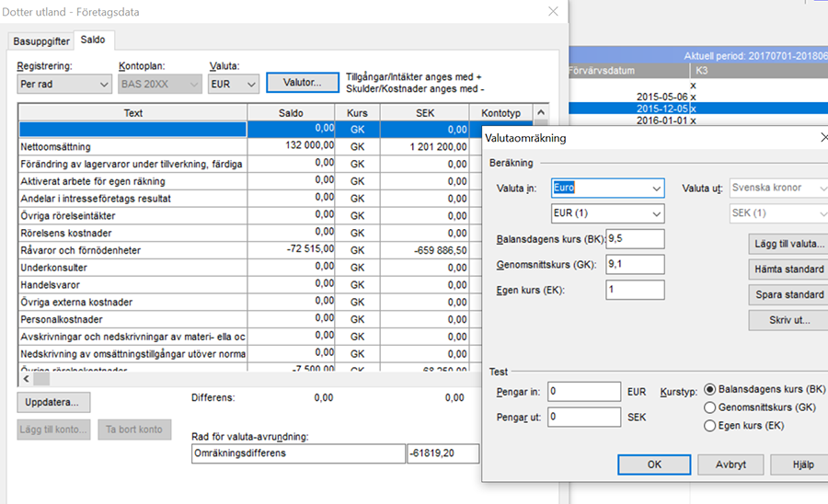Select the Nettoomsättning row in table

click(x=132, y=146)
